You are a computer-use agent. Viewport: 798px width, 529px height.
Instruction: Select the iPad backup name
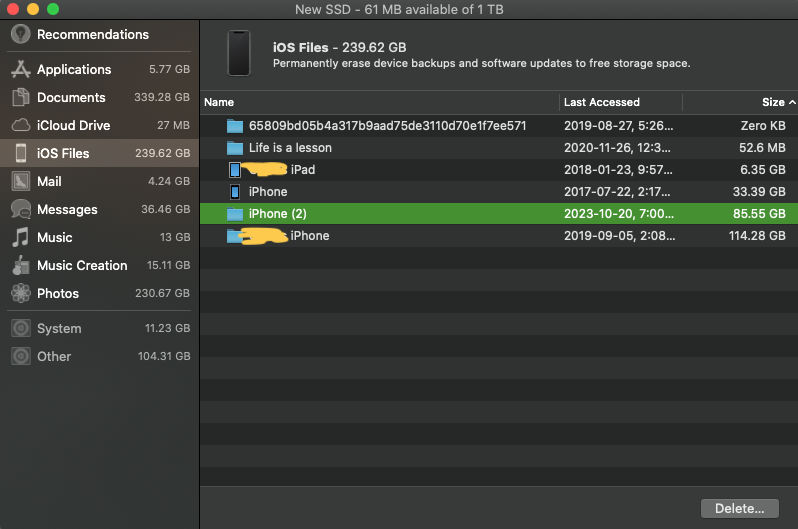[x=303, y=170]
